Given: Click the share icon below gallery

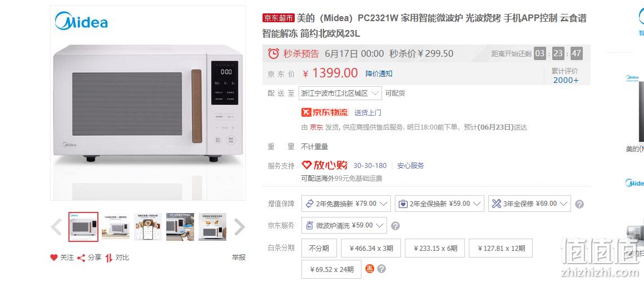Looking at the screenshot, I should click(81, 258).
